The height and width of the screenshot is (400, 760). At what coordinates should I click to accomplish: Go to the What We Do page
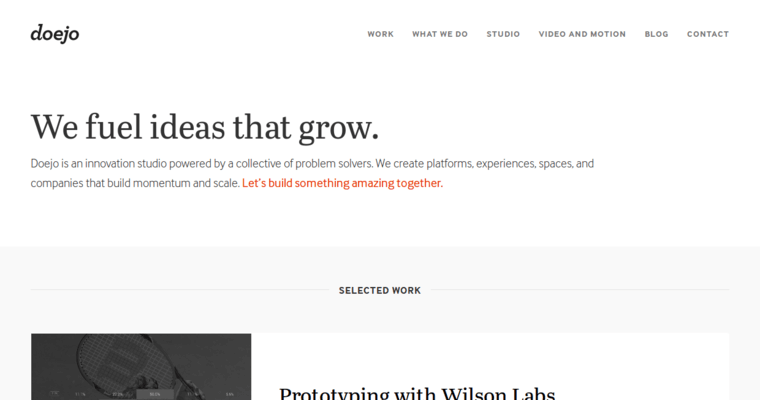click(x=440, y=34)
